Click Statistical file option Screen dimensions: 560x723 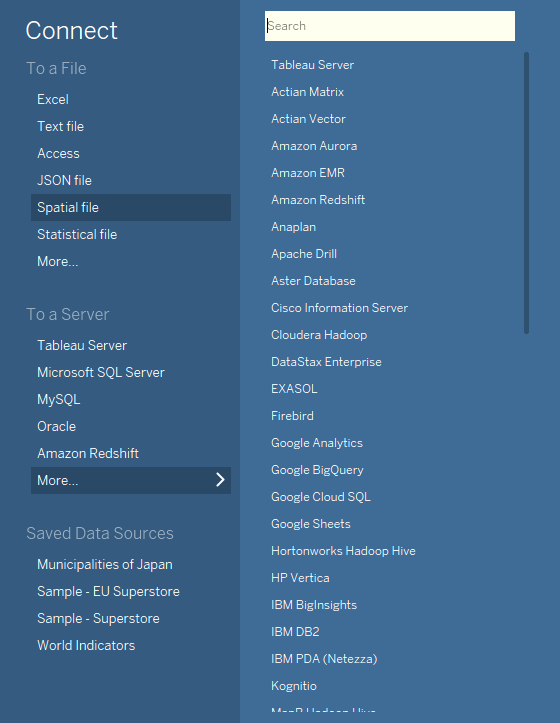click(x=77, y=234)
